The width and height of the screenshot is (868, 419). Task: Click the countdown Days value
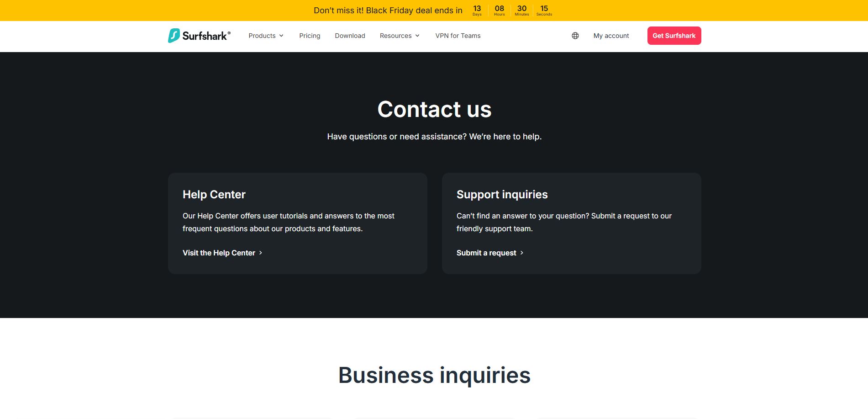click(477, 8)
